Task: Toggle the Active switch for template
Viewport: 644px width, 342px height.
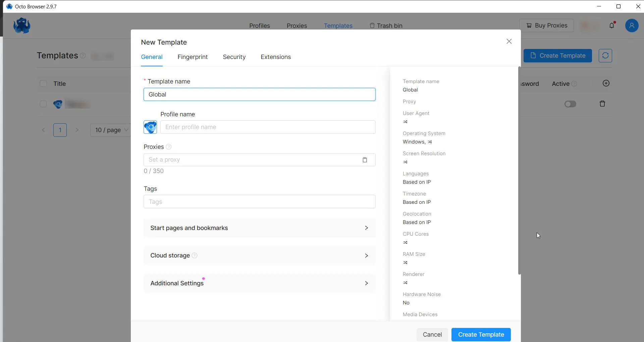Action: tap(570, 104)
